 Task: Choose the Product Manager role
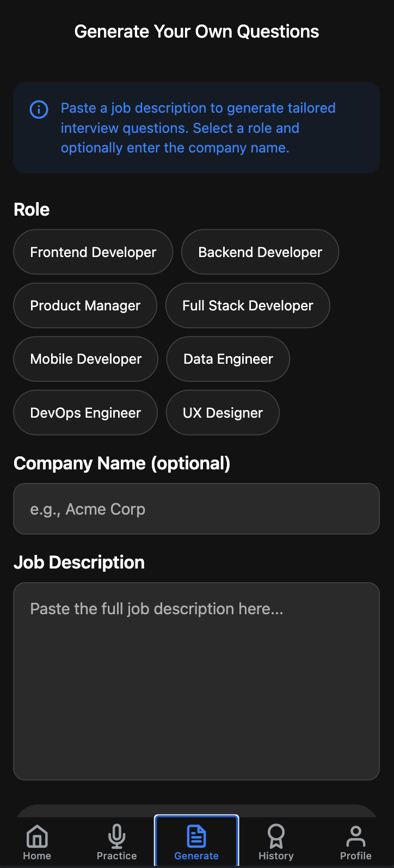85,305
